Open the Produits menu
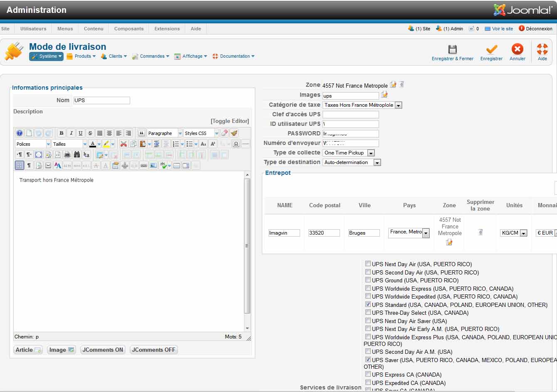 click(x=81, y=56)
